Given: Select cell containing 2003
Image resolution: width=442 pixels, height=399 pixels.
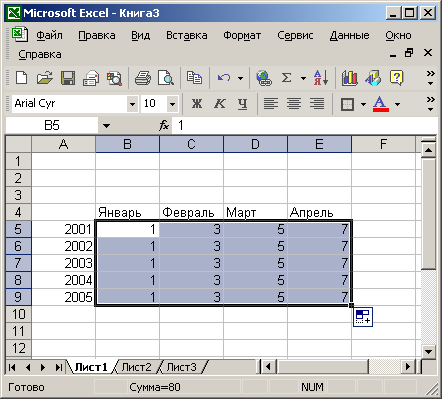Looking at the screenshot, I should tap(63, 263).
